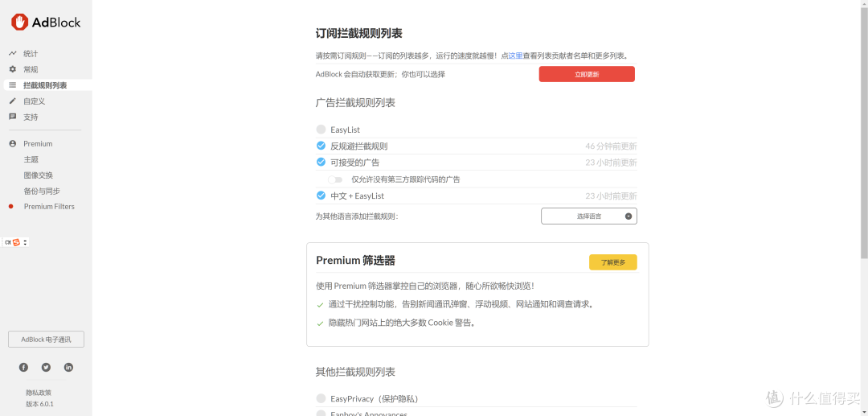The image size is (868, 416).
Task: Click the yellow 了解更多 button
Action: click(x=612, y=262)
